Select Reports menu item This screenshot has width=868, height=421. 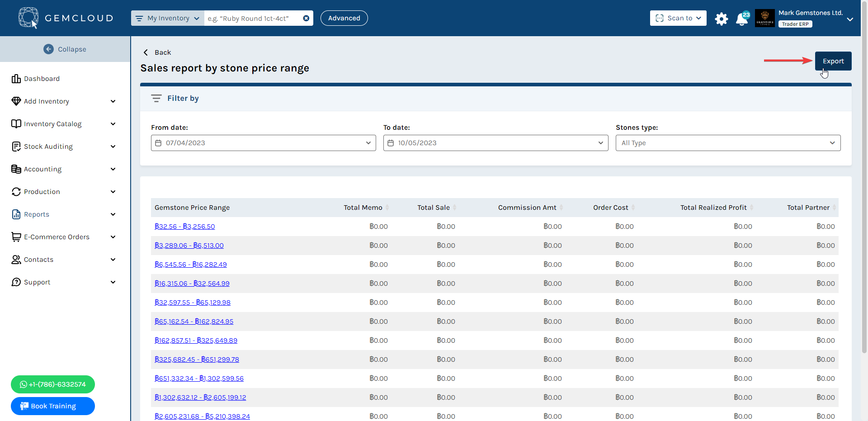(37, 214)
